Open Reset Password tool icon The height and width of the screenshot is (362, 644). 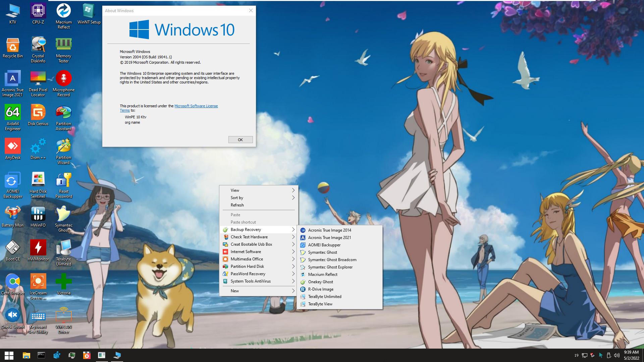click(63, 185)
